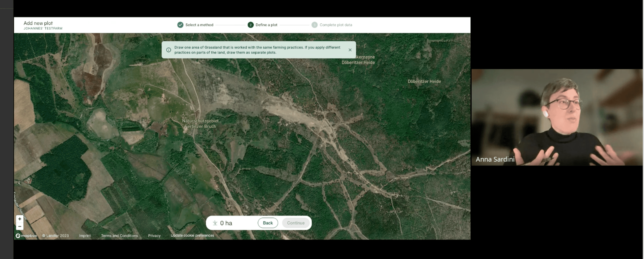Click the info icon in the banner
The image size is (644, 259).
point(169,50)
